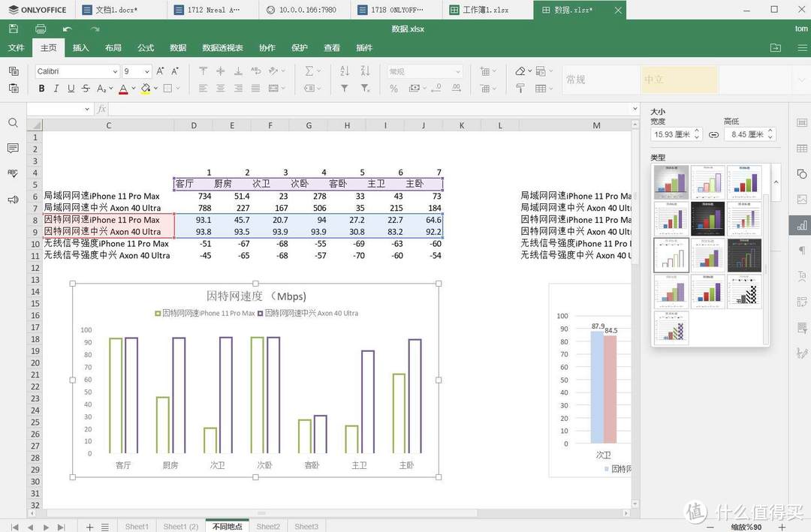Increase font size with the larger A icon
The height and width of the screenshot is (532, 811).
coord(161,71)
